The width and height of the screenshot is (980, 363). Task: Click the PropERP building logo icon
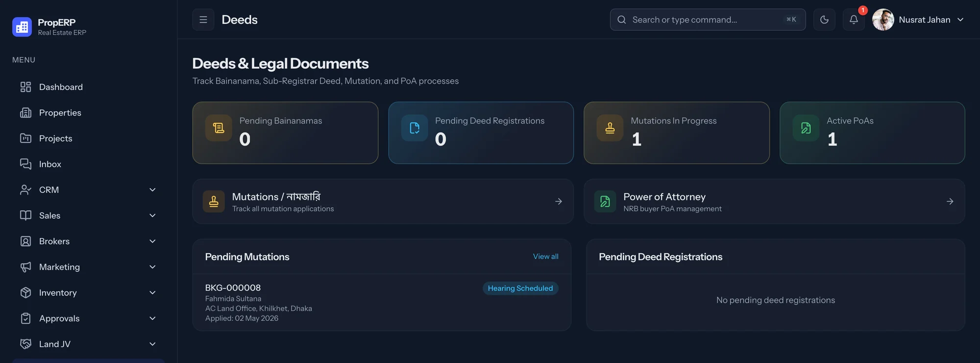(22, 27)
